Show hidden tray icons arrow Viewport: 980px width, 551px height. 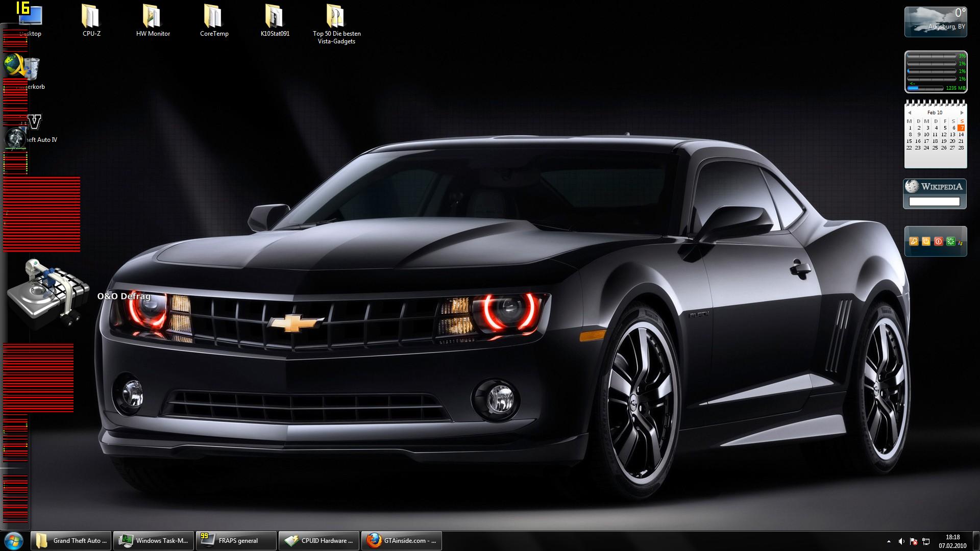pos(889,541)
